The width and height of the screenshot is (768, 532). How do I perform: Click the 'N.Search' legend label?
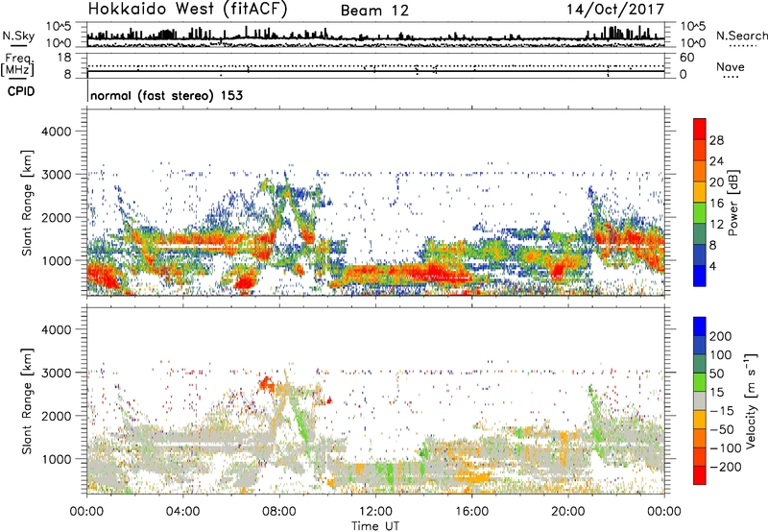[741, 36]
